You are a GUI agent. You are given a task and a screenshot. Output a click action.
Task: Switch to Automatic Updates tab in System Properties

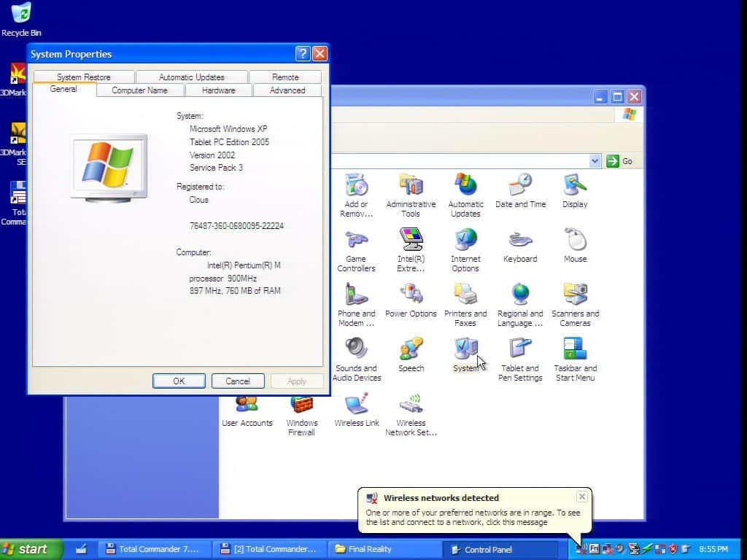(x=192, y=77)
